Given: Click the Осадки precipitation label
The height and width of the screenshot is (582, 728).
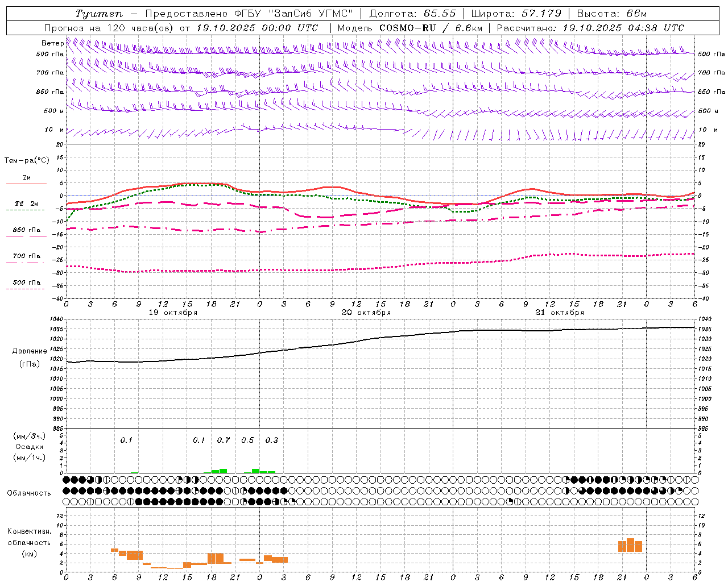Looking at the screenshot, I should (x=30, y=447).
